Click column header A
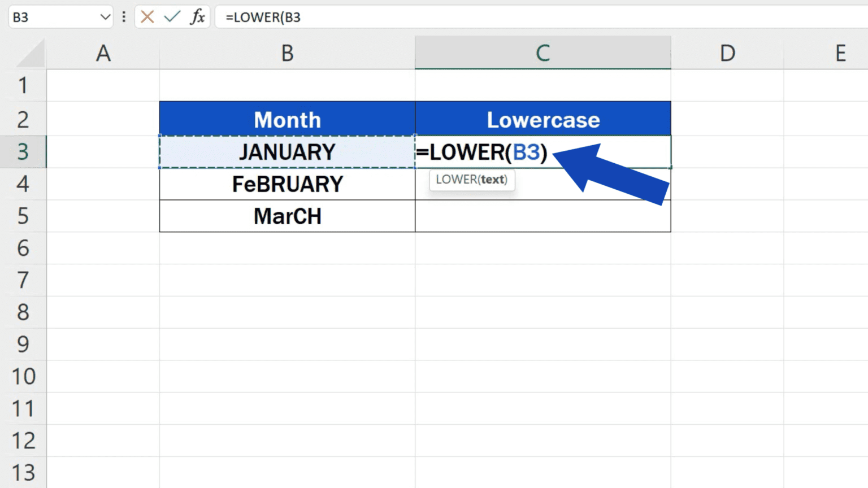 click(x=103, y=53)
